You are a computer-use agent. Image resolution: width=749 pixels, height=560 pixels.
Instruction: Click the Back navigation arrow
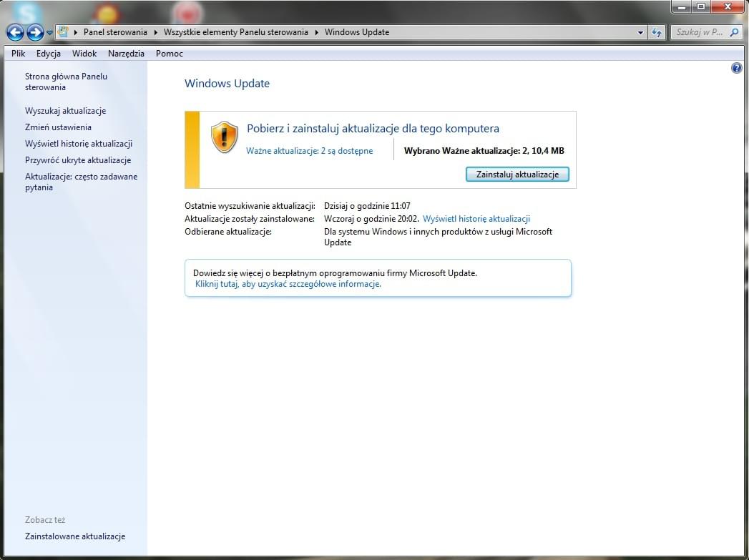pyautogui.click(x=15, y=32)
